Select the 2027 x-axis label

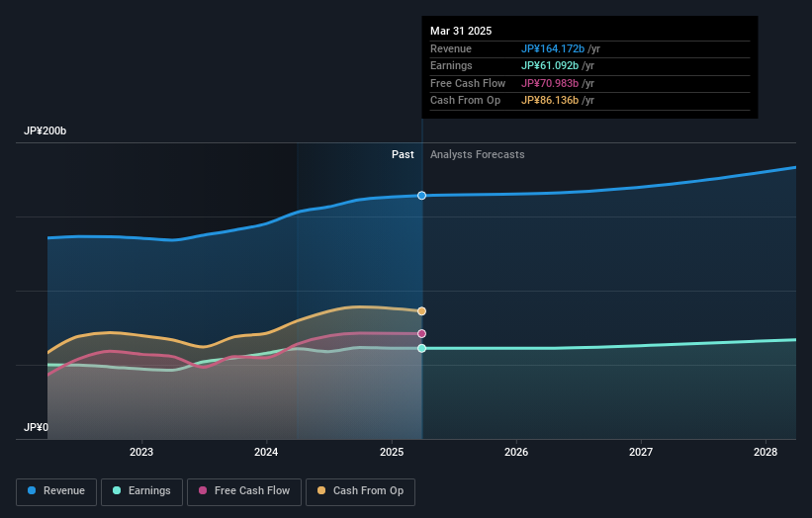(x=641, y=452)
